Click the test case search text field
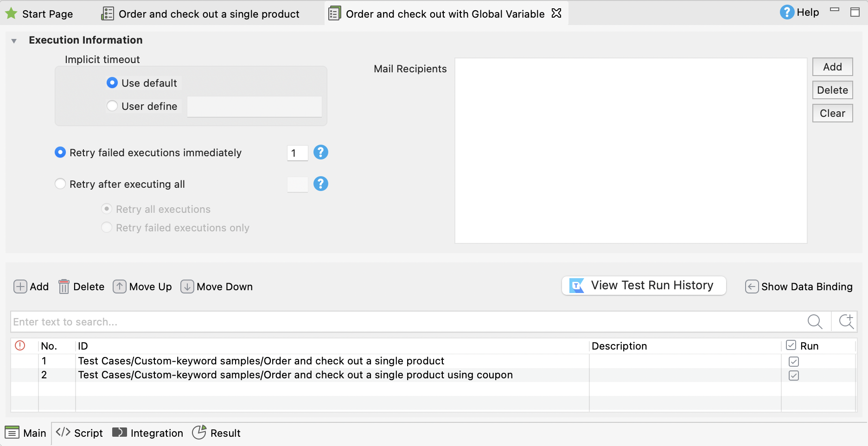 (x=403, y=322)
